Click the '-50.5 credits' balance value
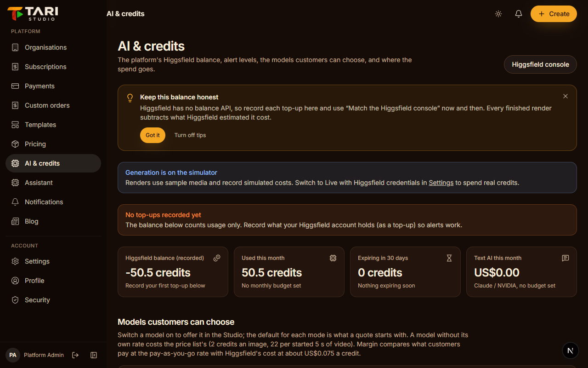 (x=158, y=273)
